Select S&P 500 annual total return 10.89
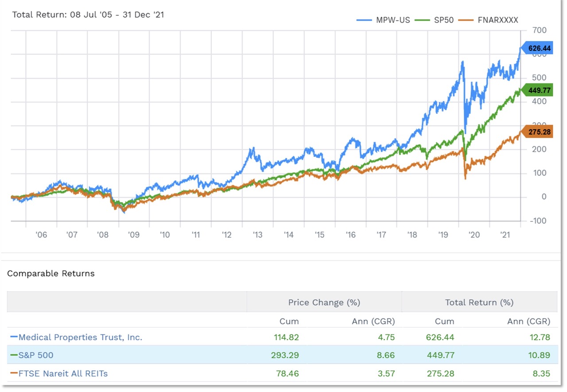The image size is (567, 392). click(539, 355)
